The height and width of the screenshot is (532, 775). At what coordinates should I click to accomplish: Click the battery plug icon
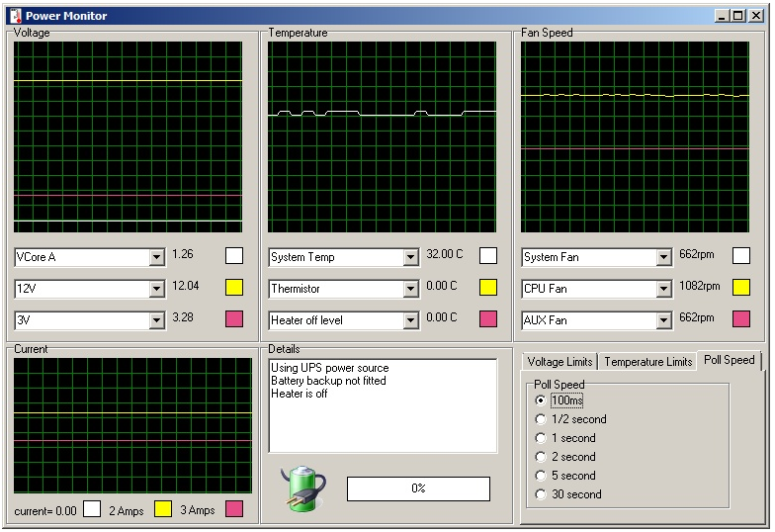[x=301, y=488]
